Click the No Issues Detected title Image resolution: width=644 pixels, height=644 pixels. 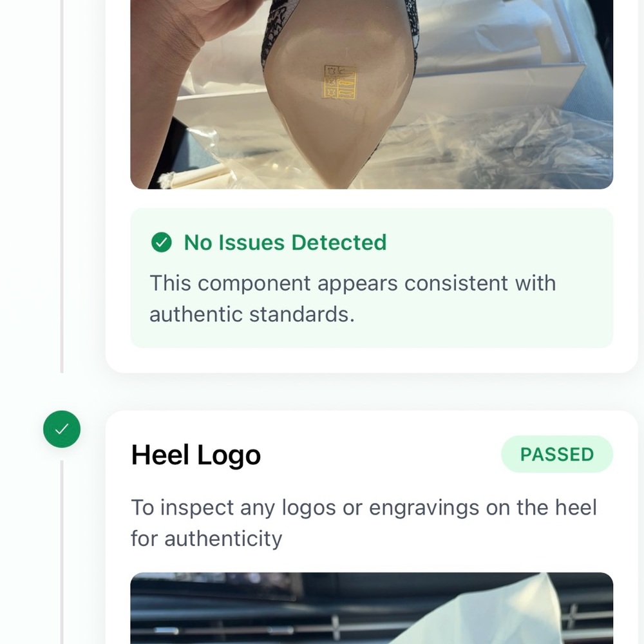(285, 242)
